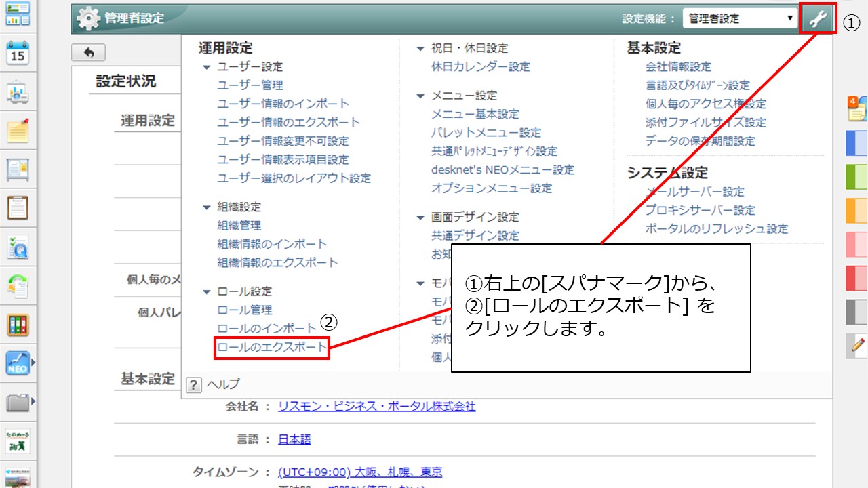The image size is (868, 488).
Task: Open the 設定機能 dropdown
Action: [741, 19]
